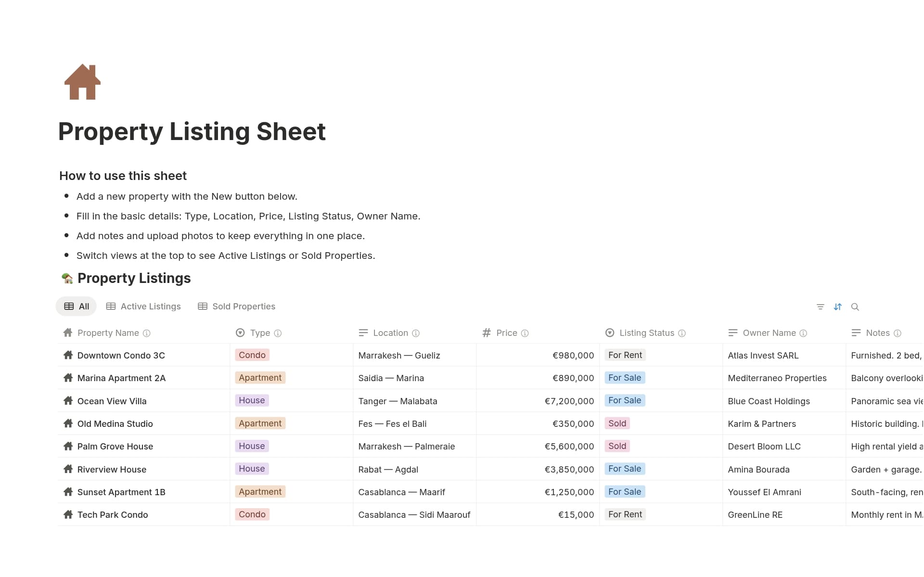Open the Type selector on Marina Apartment 2A
This screenshot has width=924, height=577.
(260, 378)
